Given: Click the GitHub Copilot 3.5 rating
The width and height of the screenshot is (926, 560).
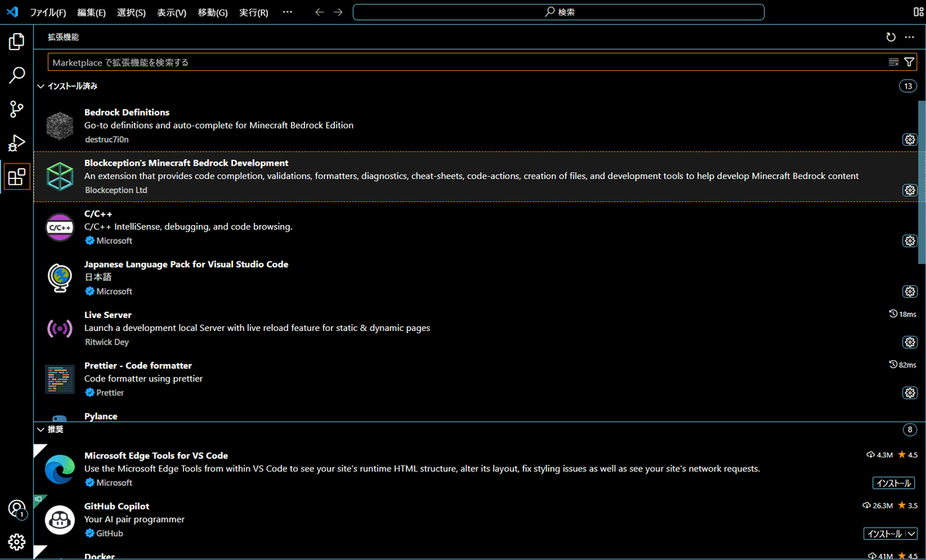Looking at the screenshot, I should coord(907,506).
